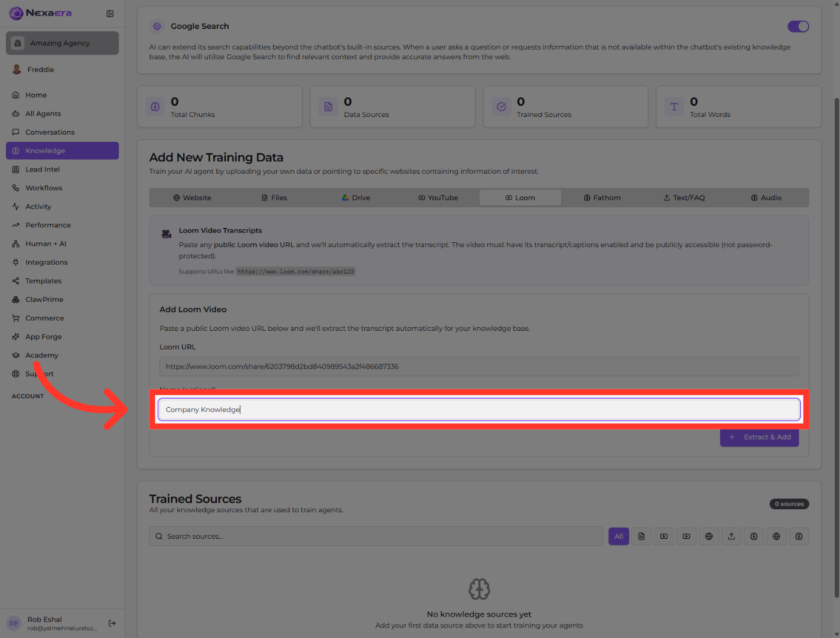The image size is (840, 638).
Task: Open the Knowledge page in sidebar
Action: (62, 151)
